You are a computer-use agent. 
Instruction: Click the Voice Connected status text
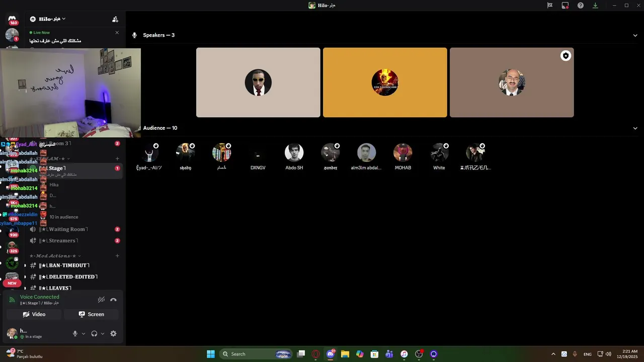[x=39, y=297]
